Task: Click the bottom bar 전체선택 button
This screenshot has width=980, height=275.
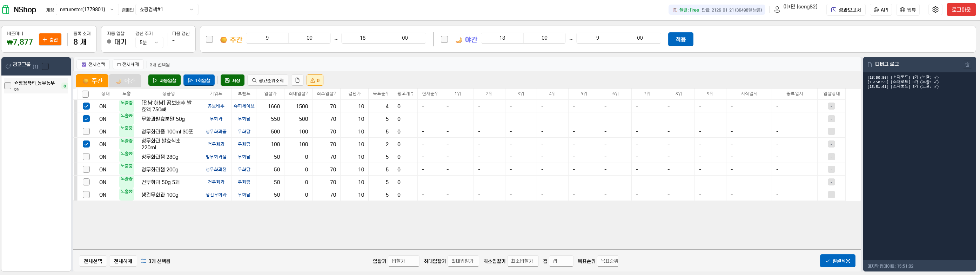Action: 93,261
